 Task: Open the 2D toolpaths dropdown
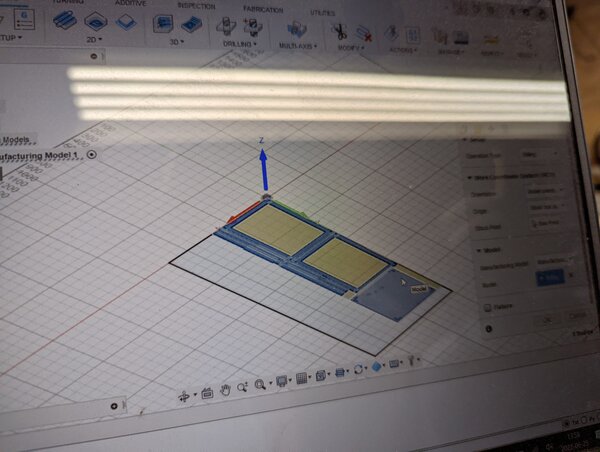point(95,39)
